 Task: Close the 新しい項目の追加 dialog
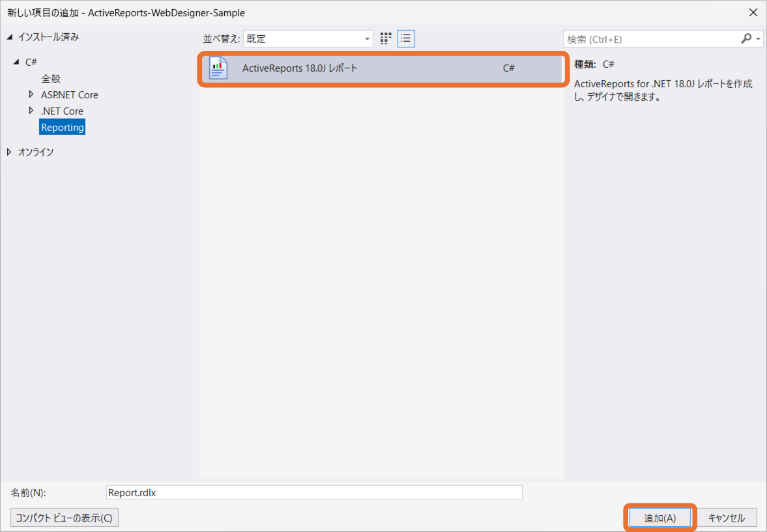[x=753, y=13]
